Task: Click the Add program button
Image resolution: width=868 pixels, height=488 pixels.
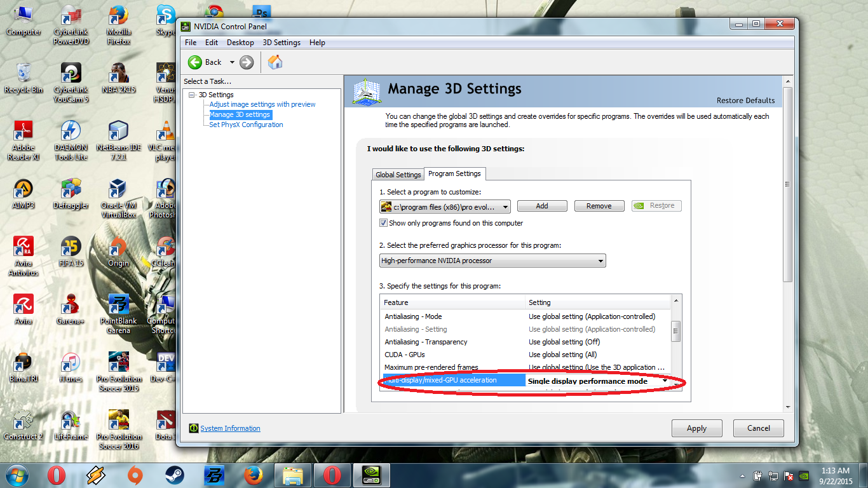Action: click(x=542, y=206)
